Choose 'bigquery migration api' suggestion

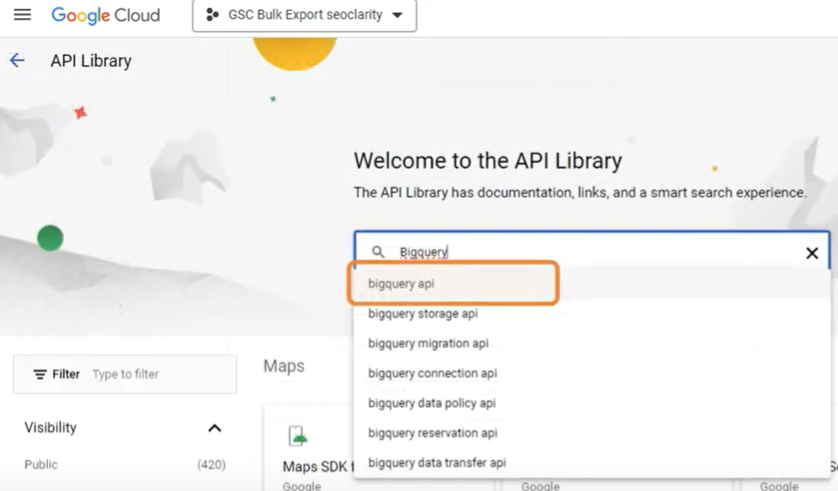point(428,344)
